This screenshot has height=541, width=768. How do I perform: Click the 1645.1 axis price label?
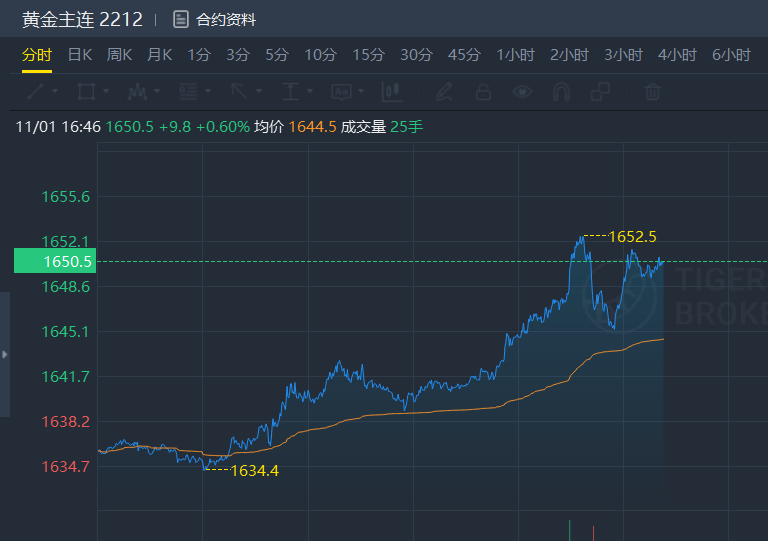click(66, 332)
